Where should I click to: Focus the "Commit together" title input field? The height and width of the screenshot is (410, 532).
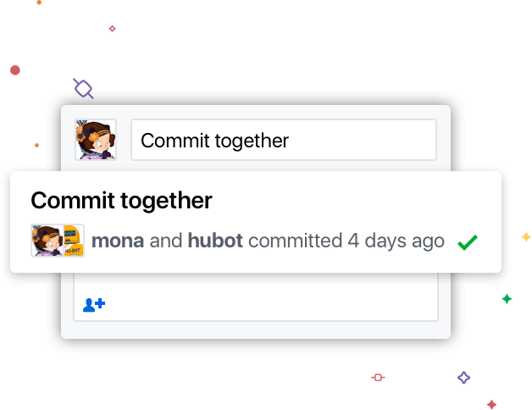[x=283, y=140]
